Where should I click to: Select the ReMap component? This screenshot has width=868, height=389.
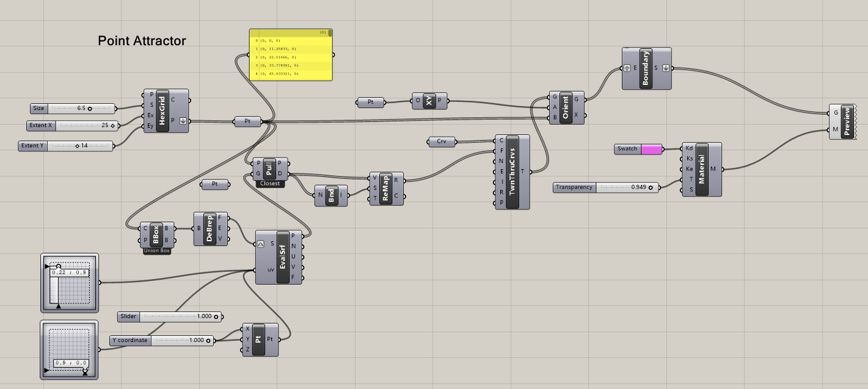[385, 187]
